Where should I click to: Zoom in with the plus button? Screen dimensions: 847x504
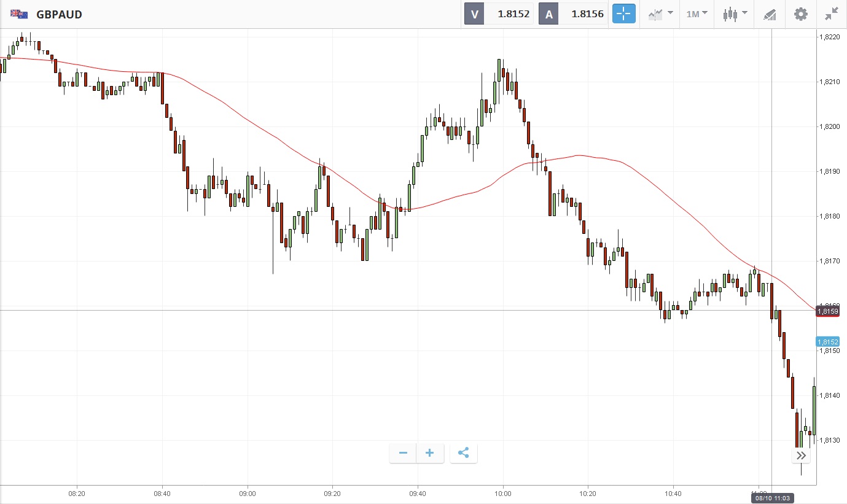430,453
